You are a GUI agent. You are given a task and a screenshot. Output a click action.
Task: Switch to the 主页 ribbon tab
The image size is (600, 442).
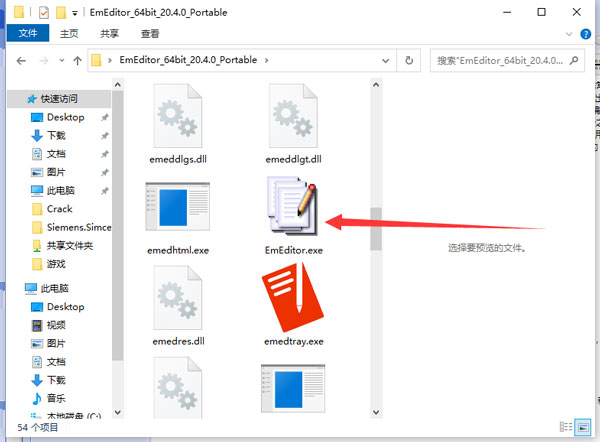[x=69, y=34]
